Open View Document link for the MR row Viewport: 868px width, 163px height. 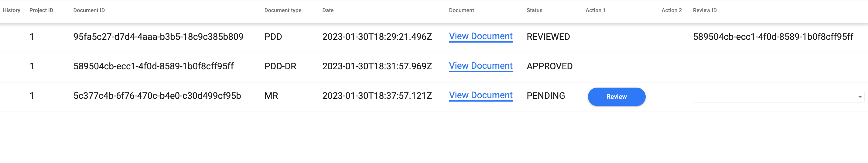(480, 95)
